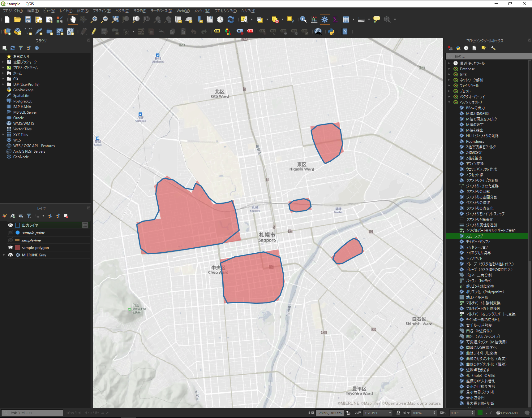This screenshot has height=418, width=532.
Task: Select features by area tool
Action: (244, 20)
